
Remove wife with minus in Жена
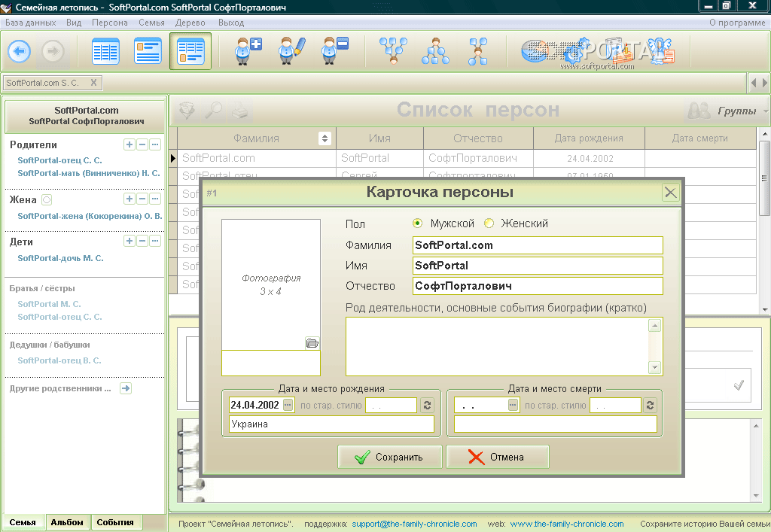(x=142, y=199)
